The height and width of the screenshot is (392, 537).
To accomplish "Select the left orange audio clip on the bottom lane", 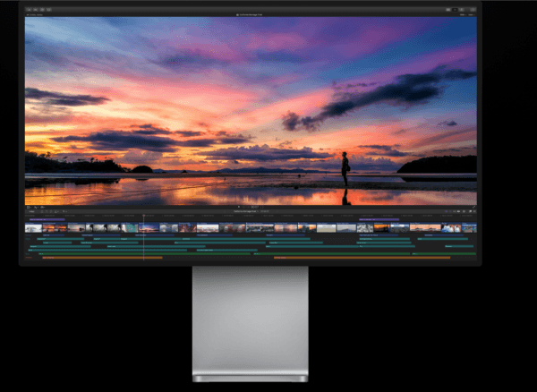I will click(102, 258).
